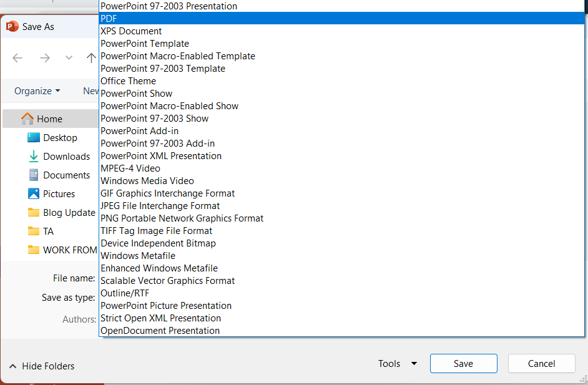Select PowerPoint Show file type

pyautogui.click(x=341, y=94)
